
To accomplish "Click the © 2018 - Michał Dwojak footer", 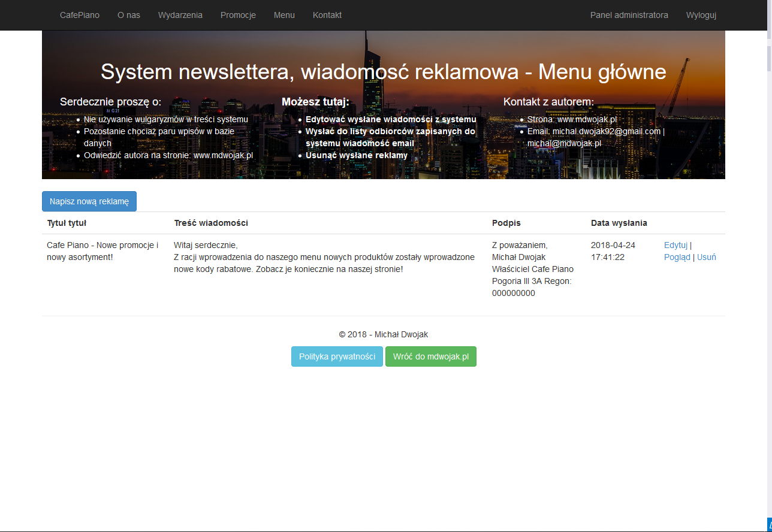I will (x=384, y=334).
